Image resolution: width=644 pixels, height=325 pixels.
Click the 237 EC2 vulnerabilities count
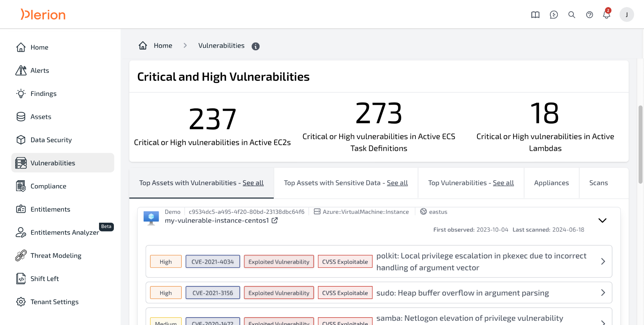coord(213,119)
